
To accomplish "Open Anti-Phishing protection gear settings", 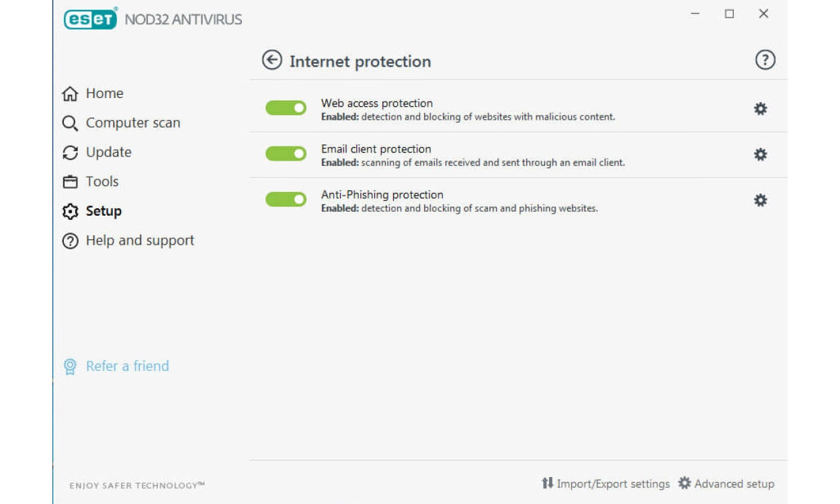I will (x=760, y=200).
